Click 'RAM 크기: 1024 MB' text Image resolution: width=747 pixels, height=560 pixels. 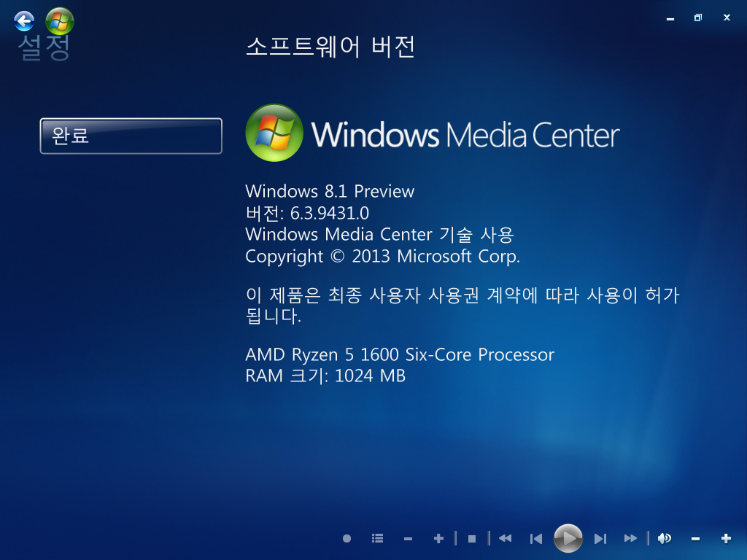pyautogui.click(x=325, y=376)
